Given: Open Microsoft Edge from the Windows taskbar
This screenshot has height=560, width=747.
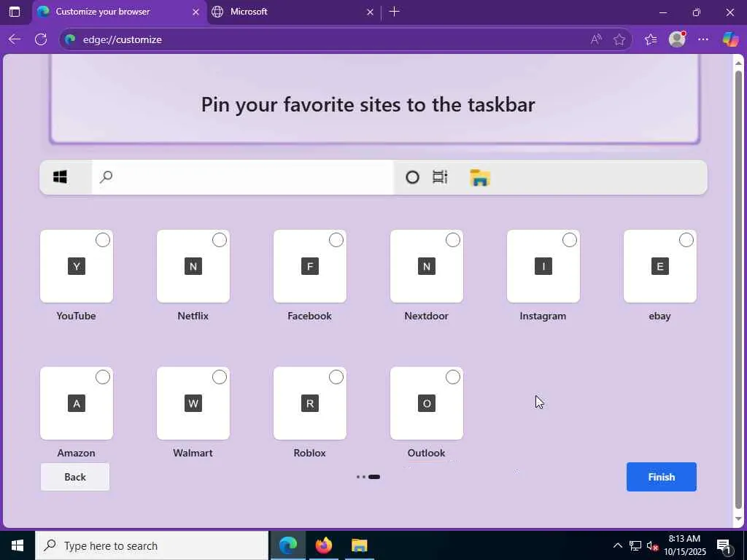Looking at the screenshot, I should [x=287, y=545].
